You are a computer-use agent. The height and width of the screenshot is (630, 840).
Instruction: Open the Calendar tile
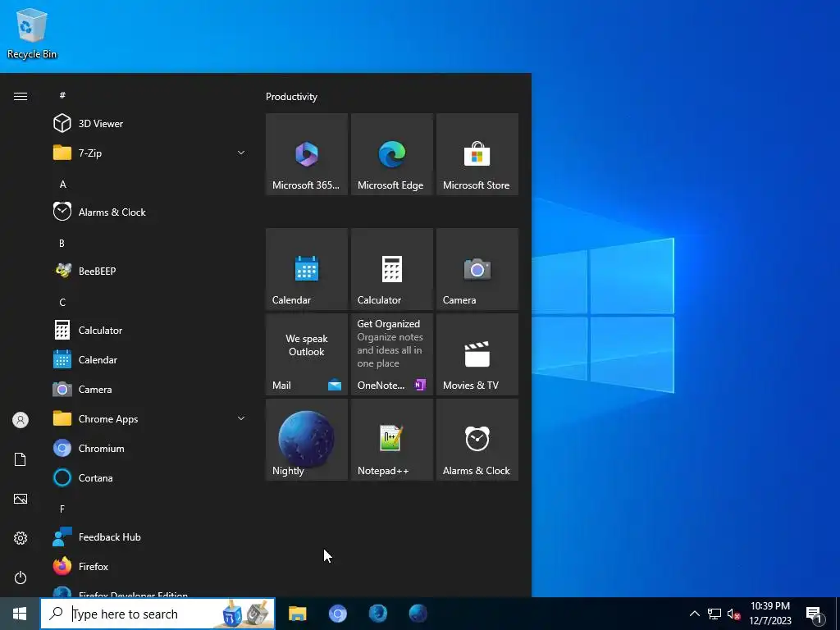307,269
